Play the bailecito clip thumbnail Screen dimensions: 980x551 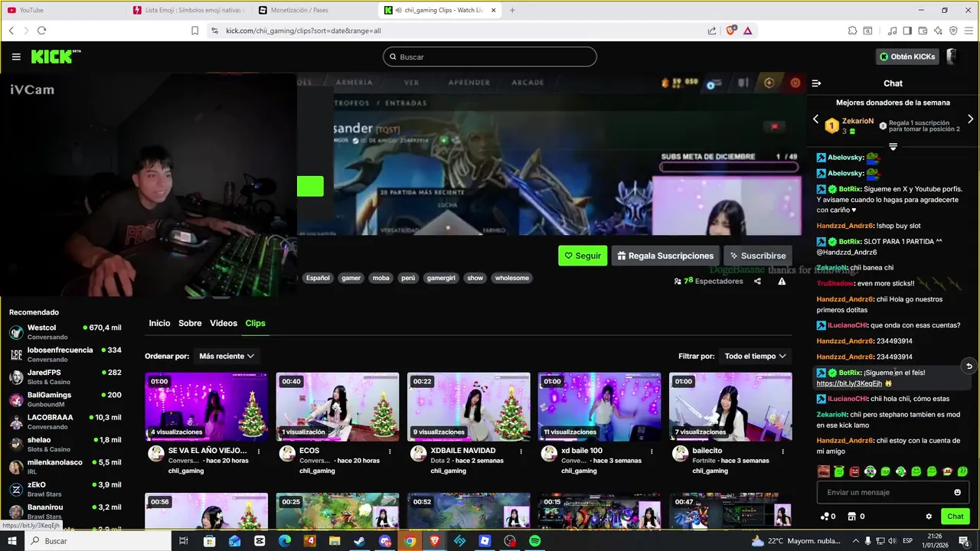pos(730,407)
